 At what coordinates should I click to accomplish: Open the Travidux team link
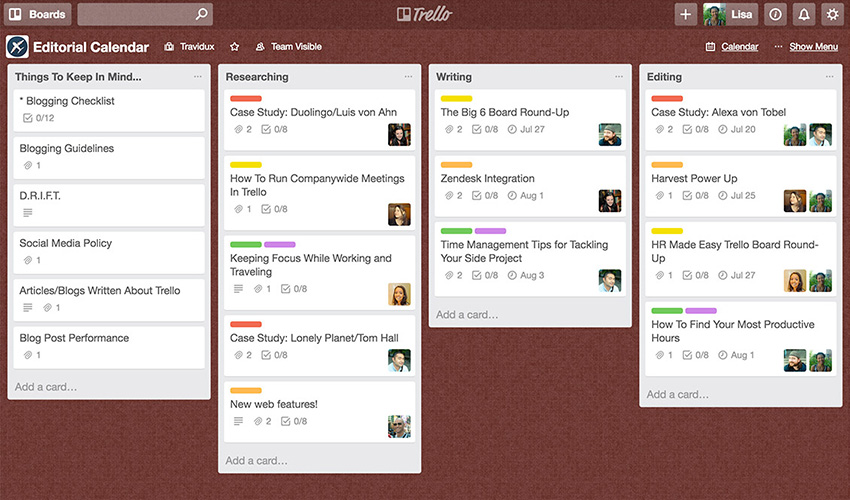click(190, 47)
